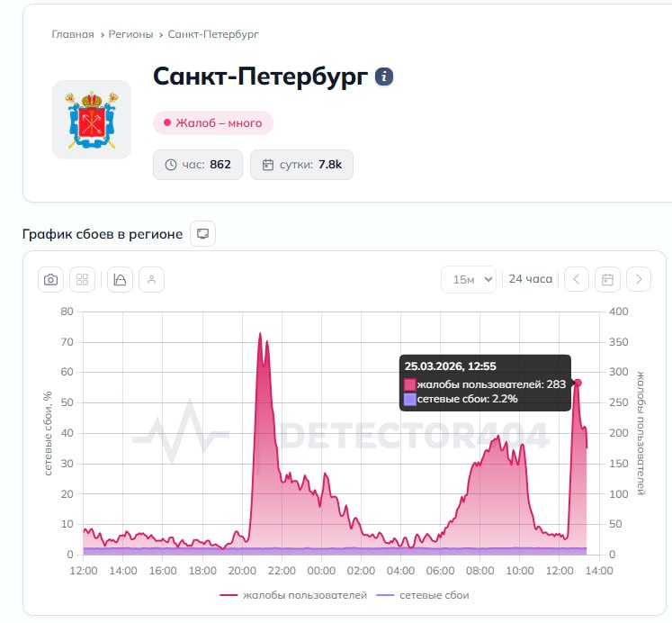This screenshot has height=623, width=672.
Task: Click the monitor icon next to График сбоев
Action: (202, 234)
